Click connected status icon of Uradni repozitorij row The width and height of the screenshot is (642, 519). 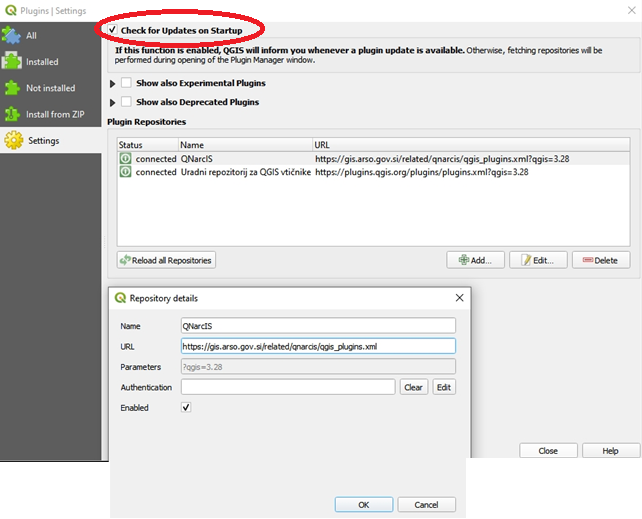tap(125, 172)
